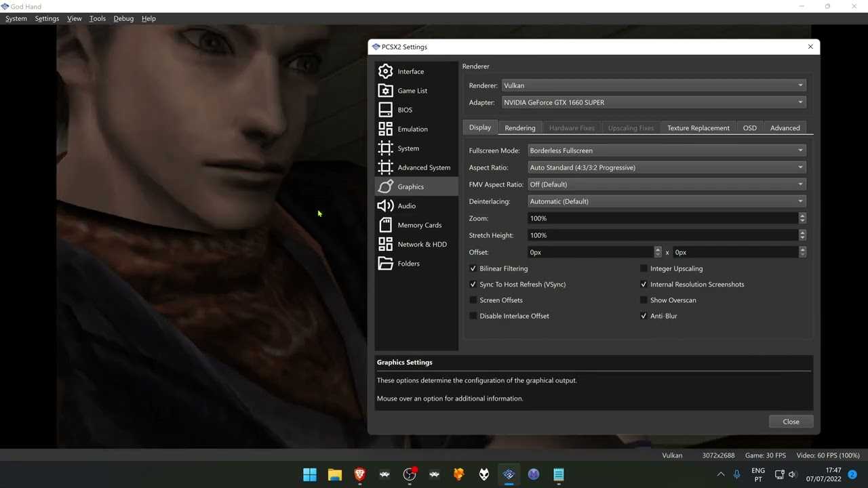Open the Tools menu
This screenshot has width=868, height=488.
click(x=98, y=18)
